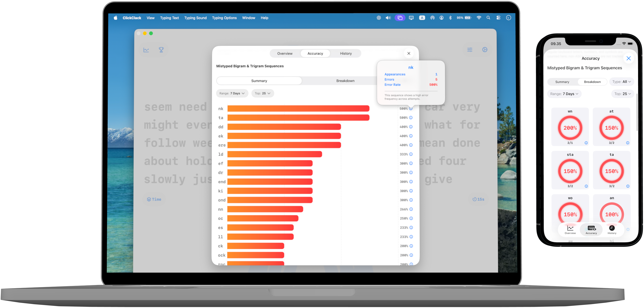Switch to Breakdown segment in desktop dialog

[x=345, y=81]
